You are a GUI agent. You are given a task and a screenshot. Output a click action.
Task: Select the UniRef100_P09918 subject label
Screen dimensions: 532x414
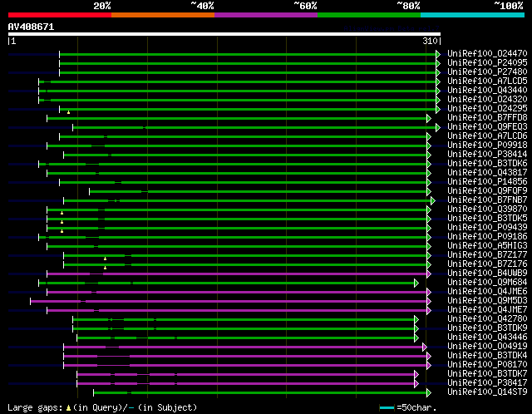pyautogui.click(x=486, y=145)
